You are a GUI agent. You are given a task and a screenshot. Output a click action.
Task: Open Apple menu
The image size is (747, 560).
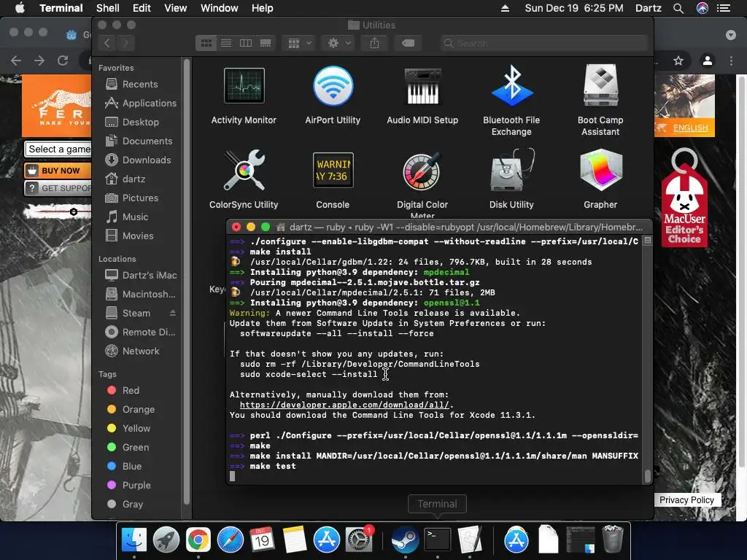point(20,8)
